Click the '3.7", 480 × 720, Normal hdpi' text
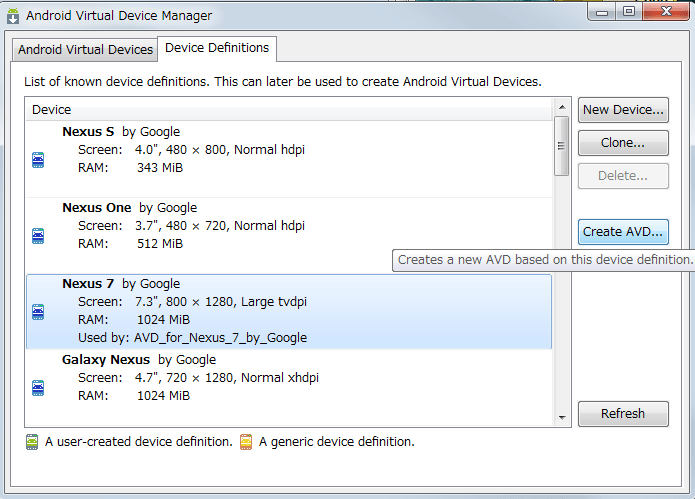Viewport: 695px width, 499px height. [220, 226]
